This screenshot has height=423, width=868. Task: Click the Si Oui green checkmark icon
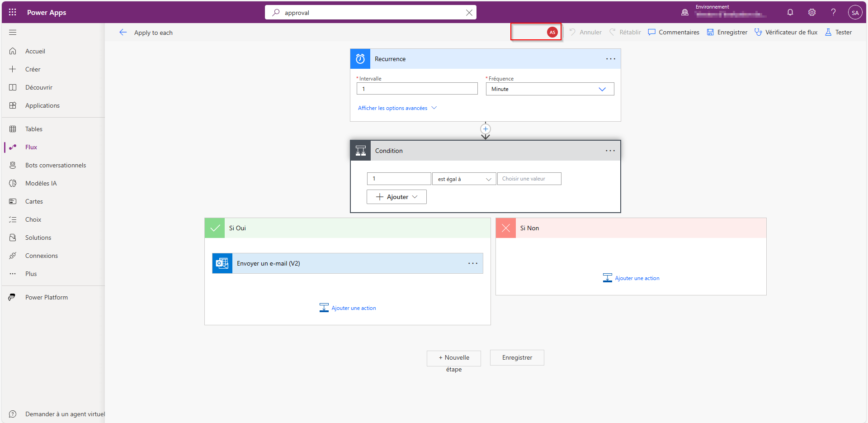pos(215,228)
